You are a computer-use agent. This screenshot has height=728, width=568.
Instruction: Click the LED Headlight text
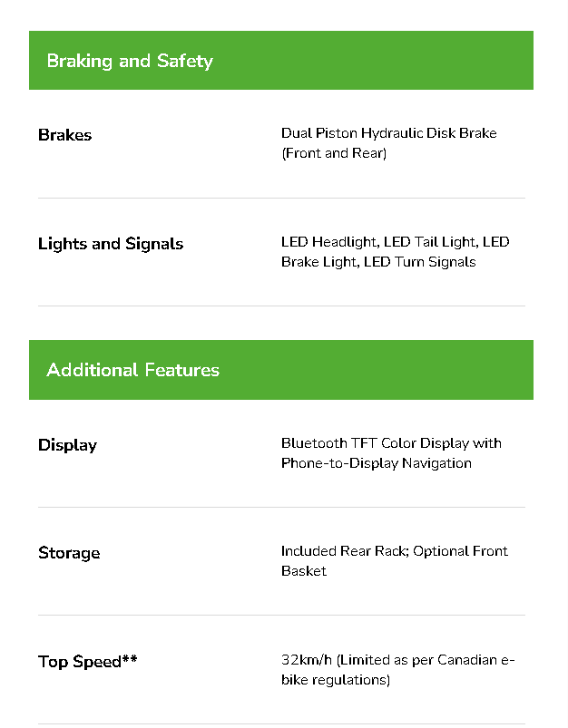[x=328, y=242]
